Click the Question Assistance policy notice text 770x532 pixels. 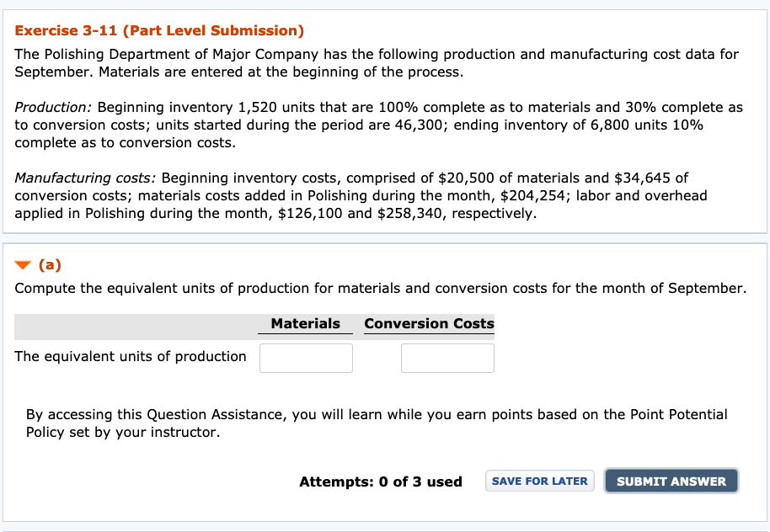pyautogui.click(x=377, y=423)
